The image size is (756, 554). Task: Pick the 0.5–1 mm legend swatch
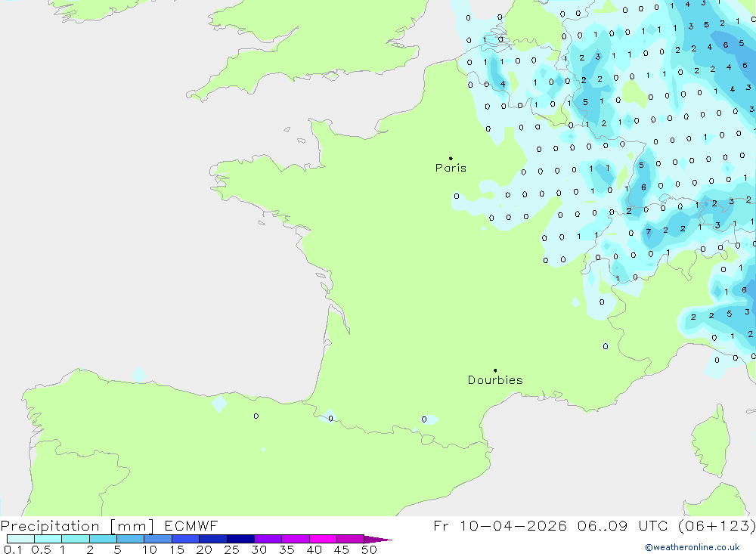[48, 539]
